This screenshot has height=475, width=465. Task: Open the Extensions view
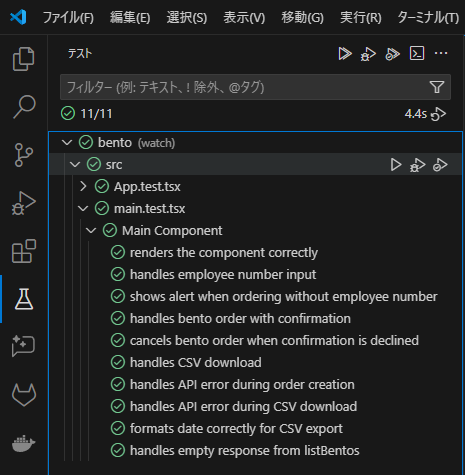tap(23, 251)
